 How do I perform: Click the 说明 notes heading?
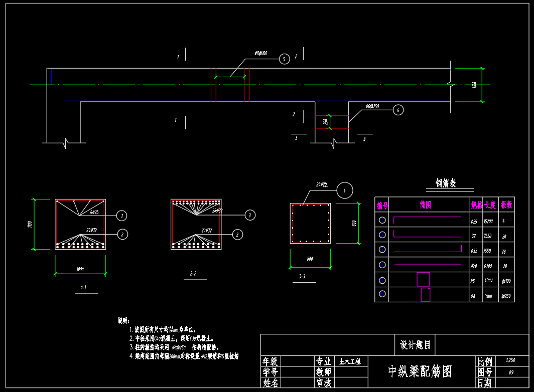coord(123,320)
